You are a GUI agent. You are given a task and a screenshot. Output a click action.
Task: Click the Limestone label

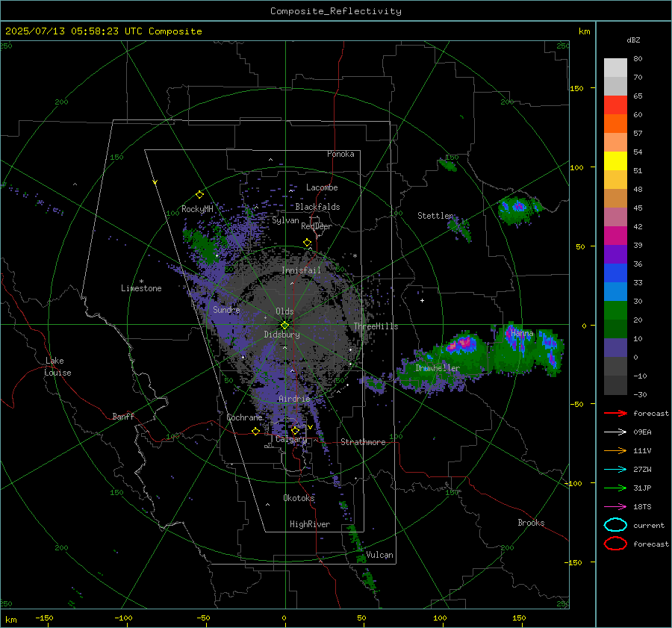click(x=141, y=288)
